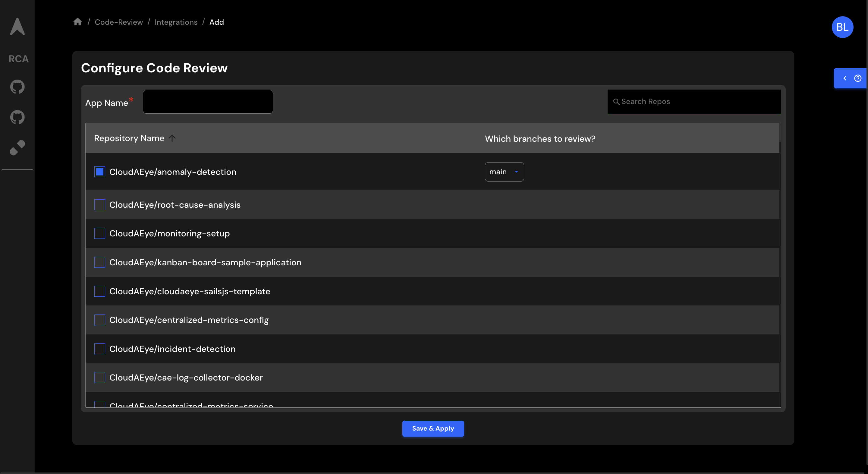Click the diamond/deploy icon in sidebar
The height and width of the screenshot is (474, 868).
[17, 148]
